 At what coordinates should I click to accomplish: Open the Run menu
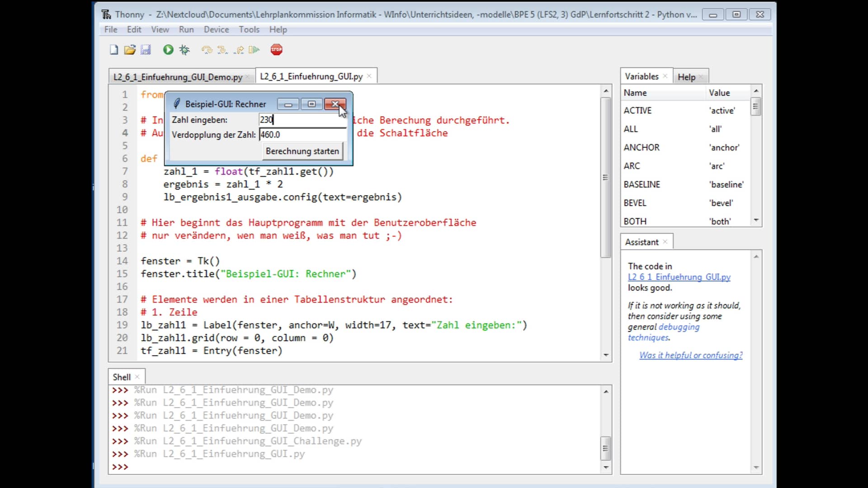coord(186,29)
